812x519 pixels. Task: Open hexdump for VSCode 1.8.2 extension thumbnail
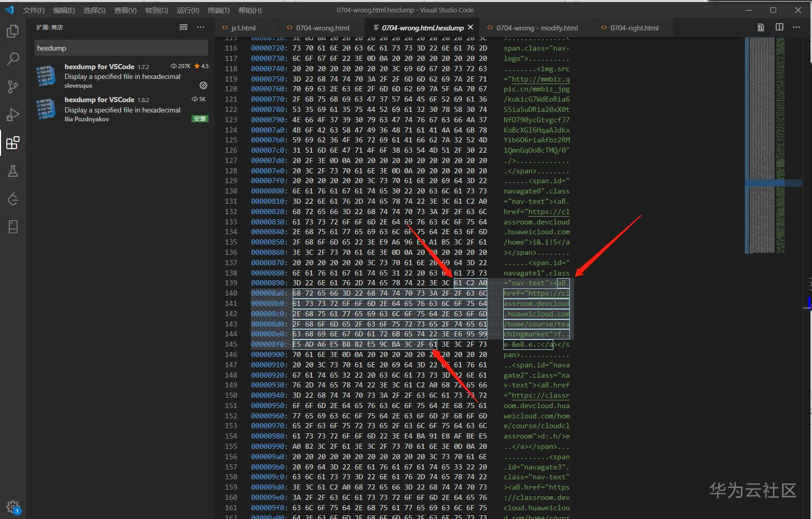(45, 109)
